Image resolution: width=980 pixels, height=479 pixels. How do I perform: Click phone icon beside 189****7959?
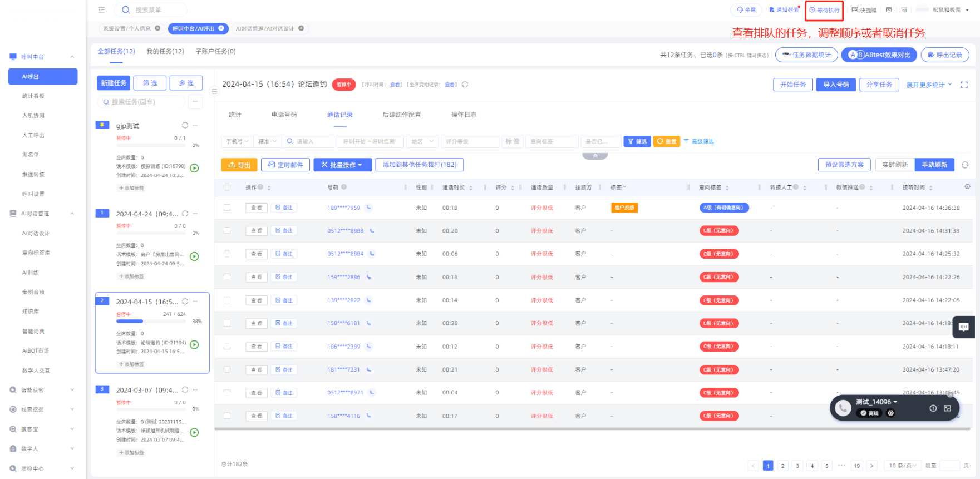[x=368, y=208]
